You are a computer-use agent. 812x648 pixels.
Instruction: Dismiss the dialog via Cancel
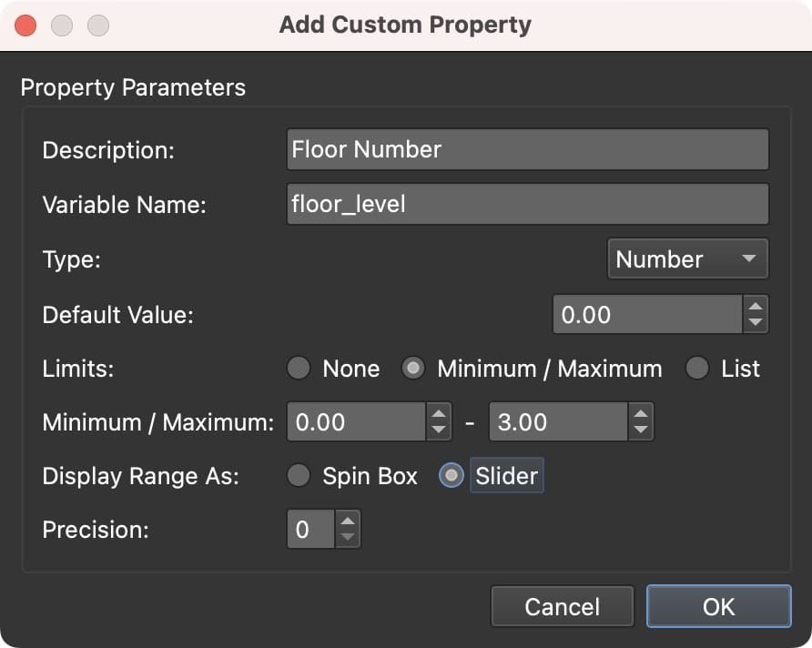tap(562, 606)
